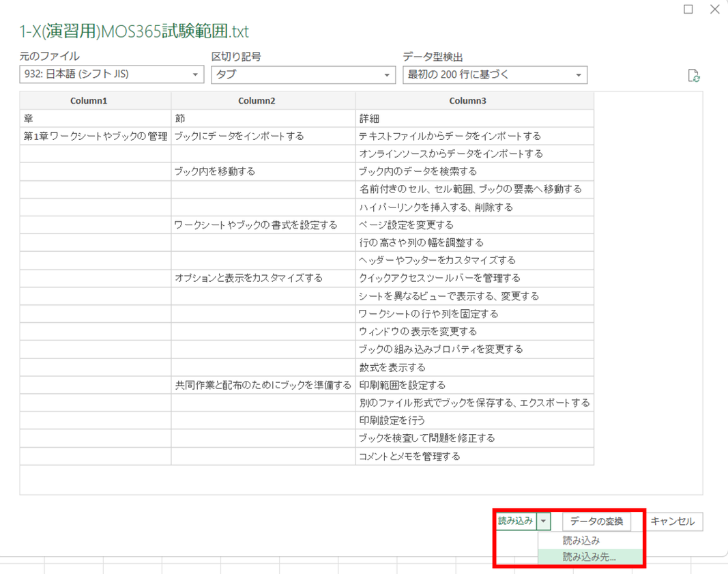Click the cell クイックアクセスツールバーを管理する
The image size is (728, 574).
474,278
